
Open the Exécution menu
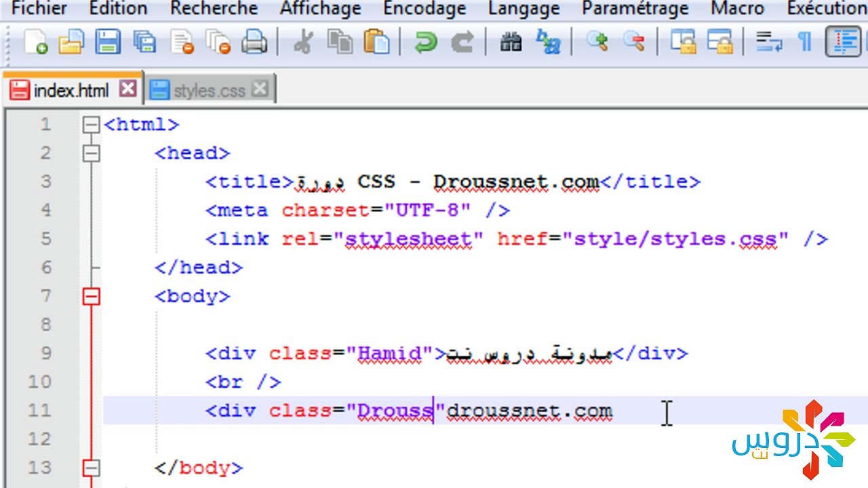pos(827,9)
